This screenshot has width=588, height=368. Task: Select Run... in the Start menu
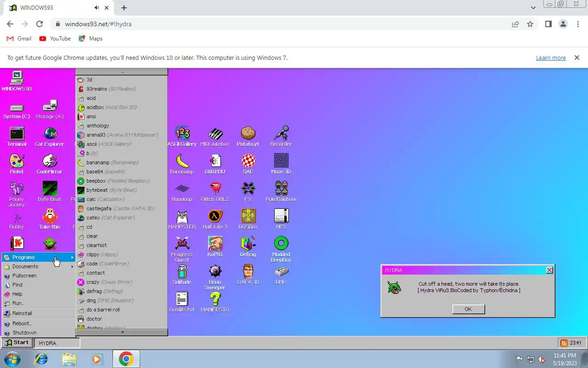click(x=39, y=303)
